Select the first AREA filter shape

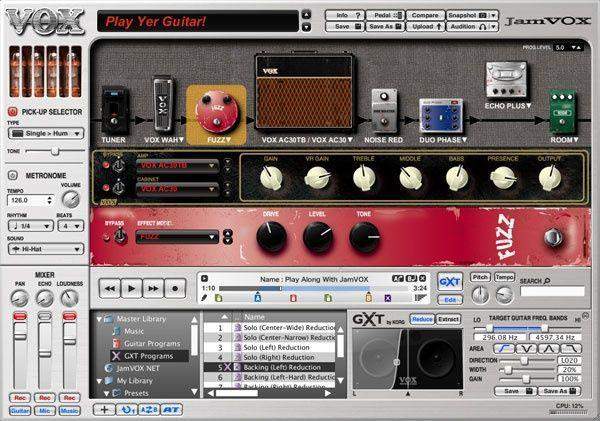[504, 349]
